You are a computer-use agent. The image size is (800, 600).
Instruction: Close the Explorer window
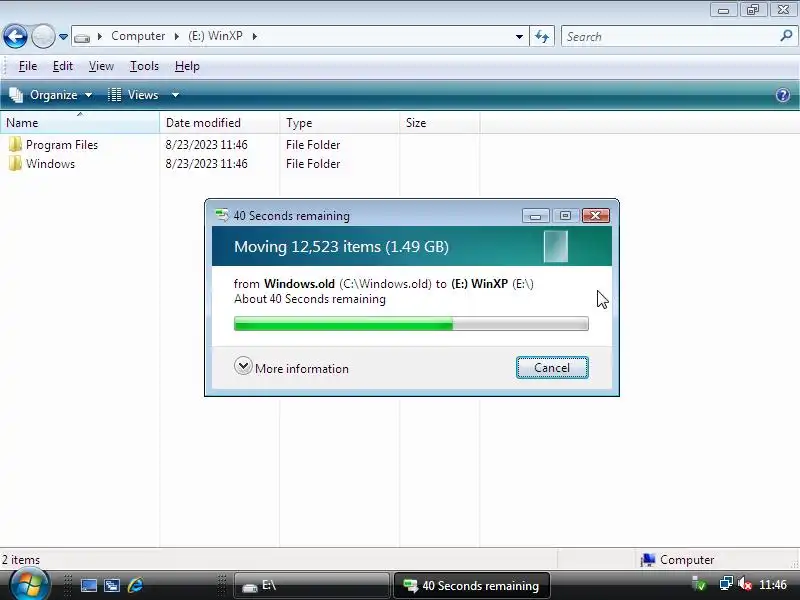783,10
